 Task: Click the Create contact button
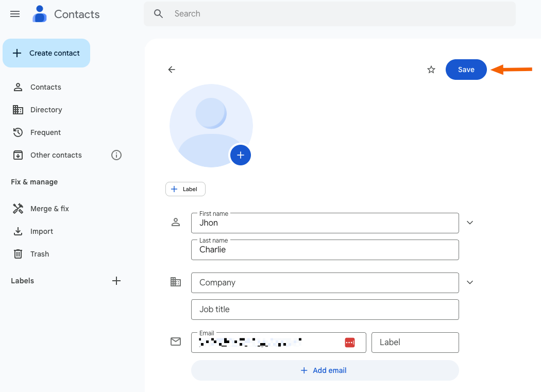[46, 53]
